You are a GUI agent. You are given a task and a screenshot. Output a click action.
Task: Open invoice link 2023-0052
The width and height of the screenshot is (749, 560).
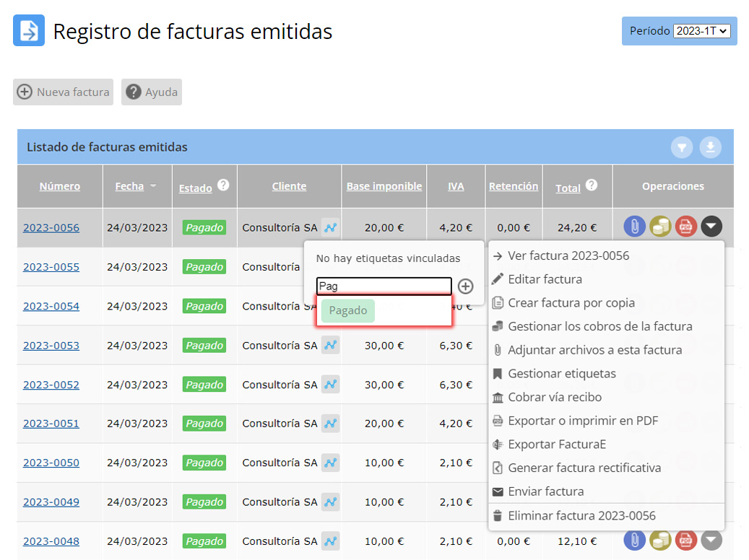51,385
